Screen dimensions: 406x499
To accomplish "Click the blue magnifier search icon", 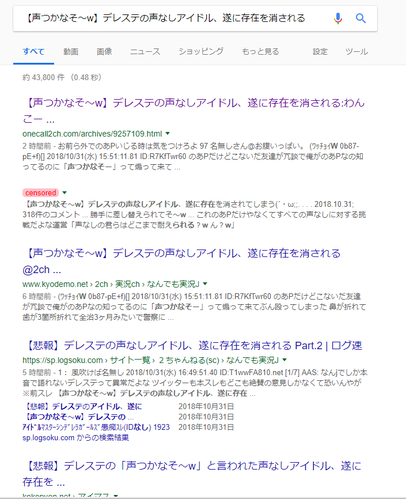I will (361, 18).
